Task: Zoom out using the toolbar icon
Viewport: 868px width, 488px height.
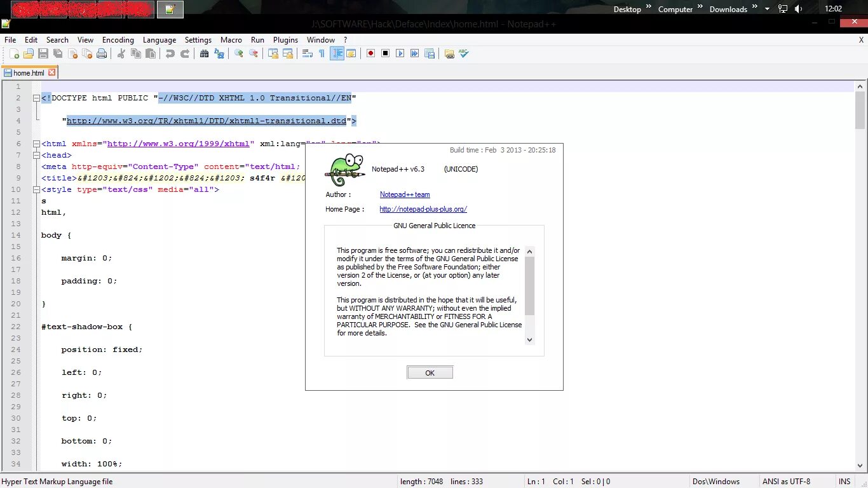Action: 254,53
